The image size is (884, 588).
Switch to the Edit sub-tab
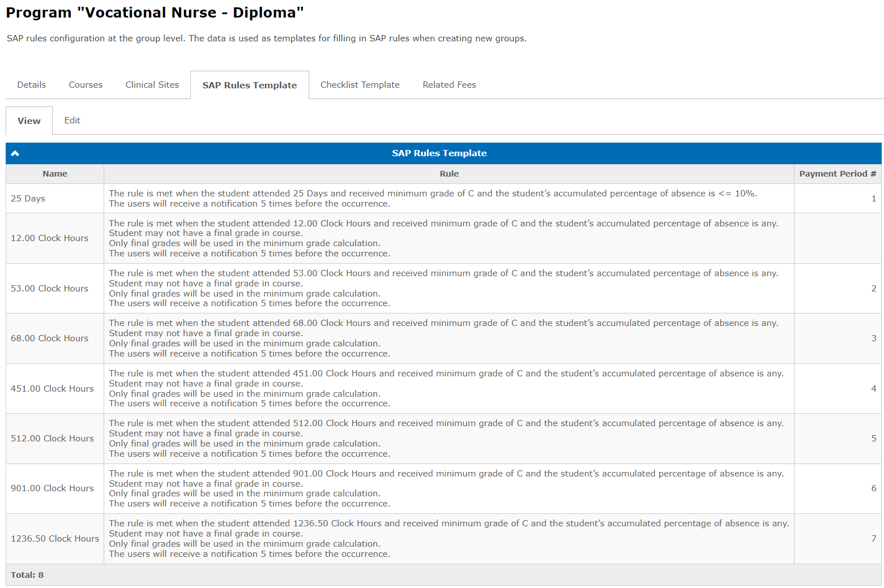[72, 121]
